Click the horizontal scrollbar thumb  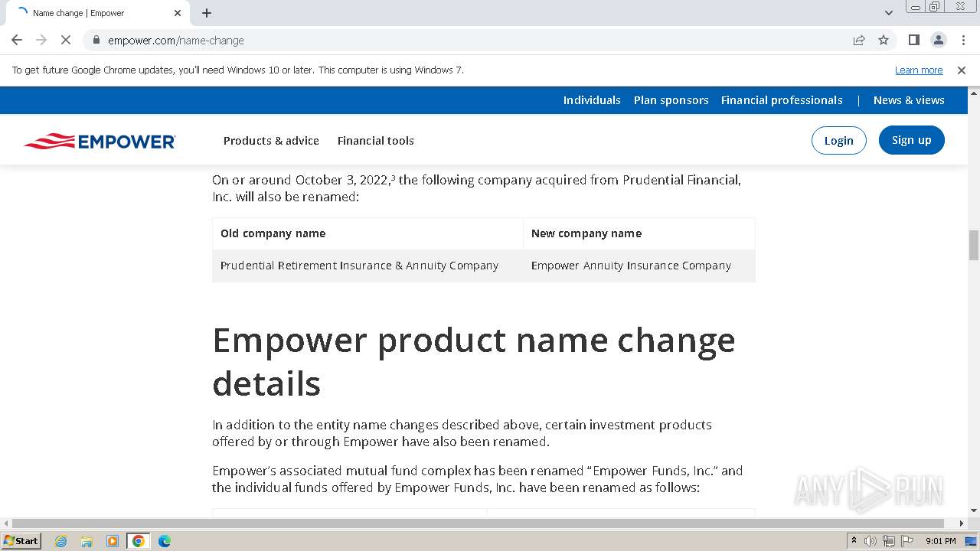[x=479, y=523]
